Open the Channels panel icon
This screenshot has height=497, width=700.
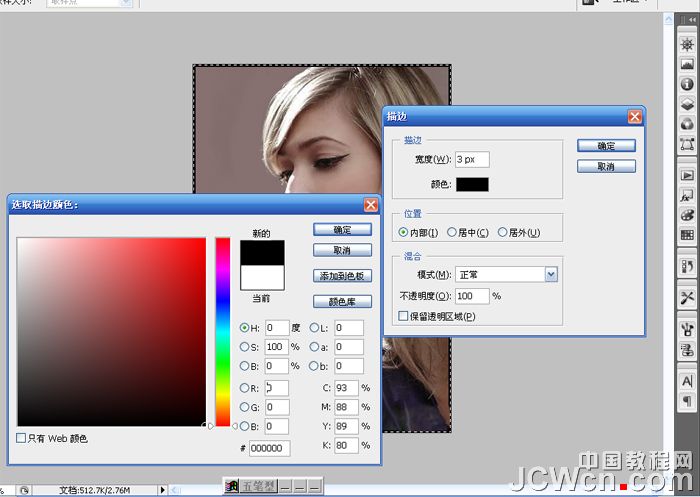(x=687, y=124)
